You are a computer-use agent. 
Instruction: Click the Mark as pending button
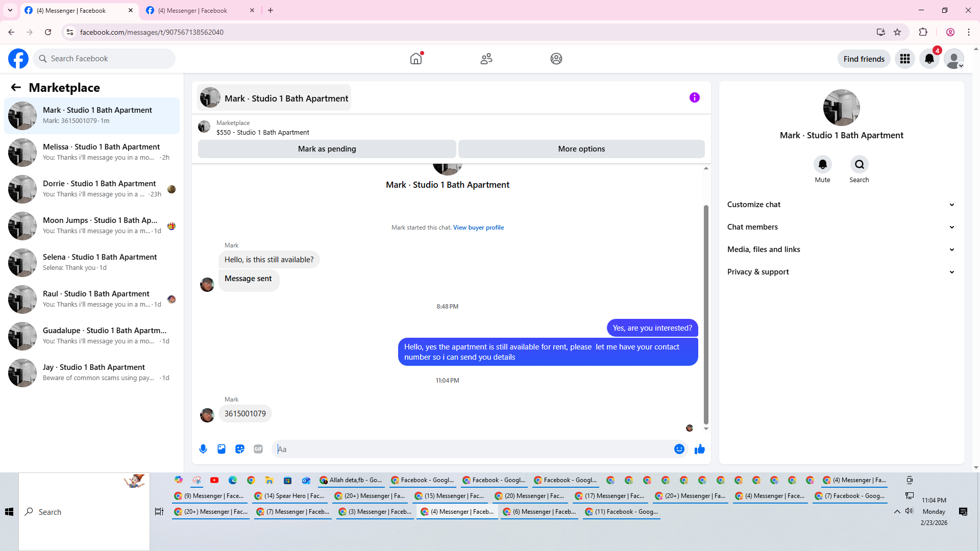pyautogui.click(x=327, y=149)
